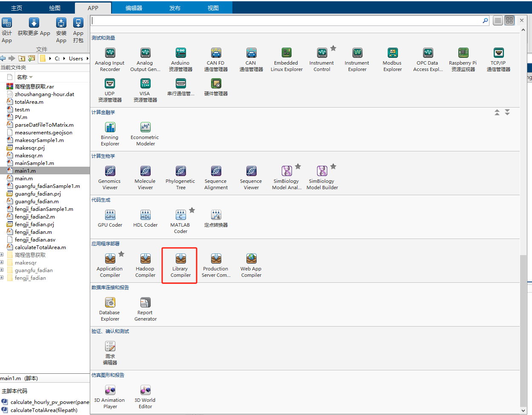
Task: Collapse all app categories with double up arrow
Action: [497, 112]
